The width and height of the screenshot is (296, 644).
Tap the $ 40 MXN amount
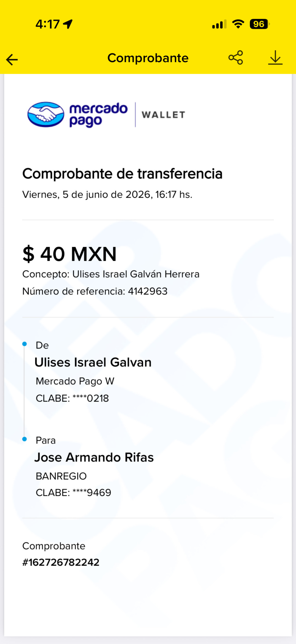(x=70, y=254)
